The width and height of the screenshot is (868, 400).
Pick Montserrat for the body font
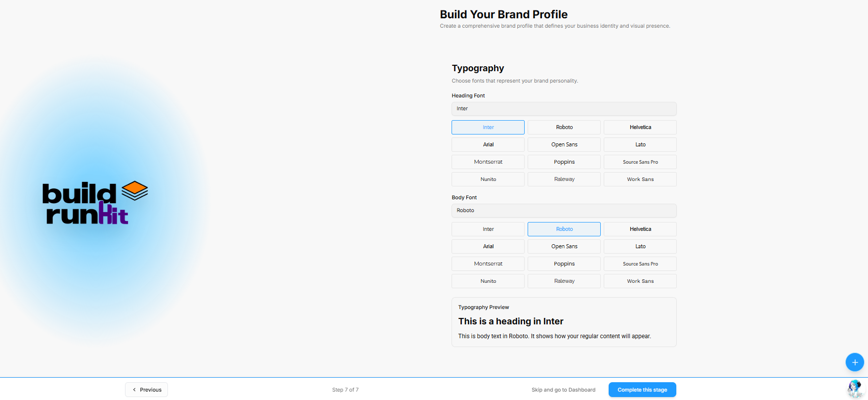pos(488,264)
